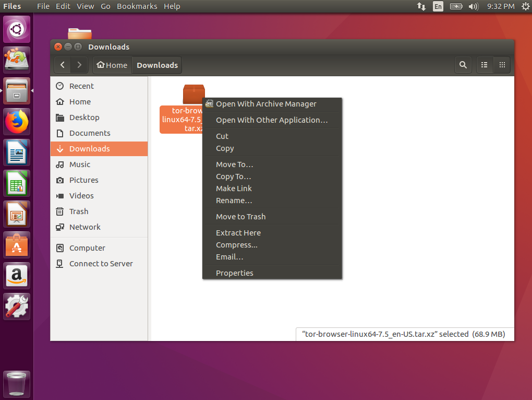Image resolution: width=532 pixels, height=400 pixels.
Task: Go forward with the right arrow button
Action: coord(79,65)
